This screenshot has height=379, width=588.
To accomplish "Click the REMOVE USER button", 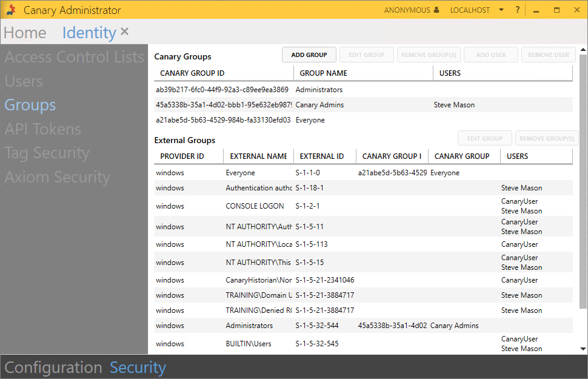I will click(x=549, y=55).
